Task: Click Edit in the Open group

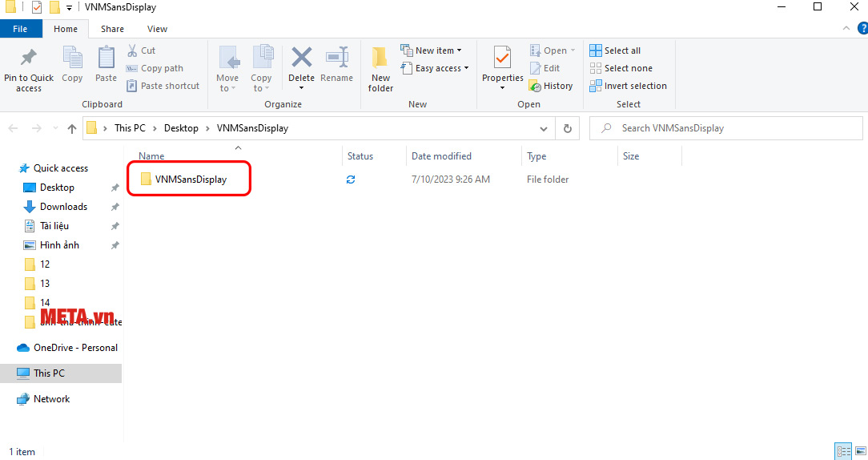Action: tap(545, 68)
